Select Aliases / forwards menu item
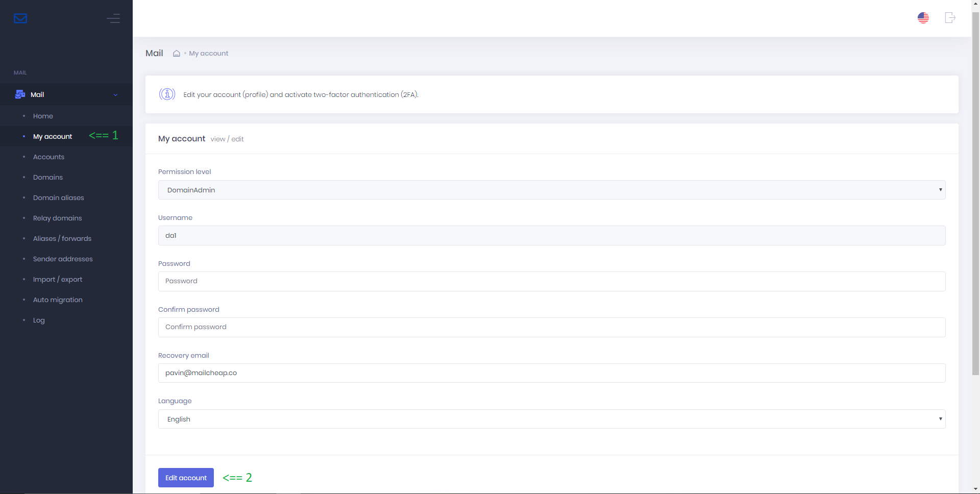 click(x=62, y=239)
